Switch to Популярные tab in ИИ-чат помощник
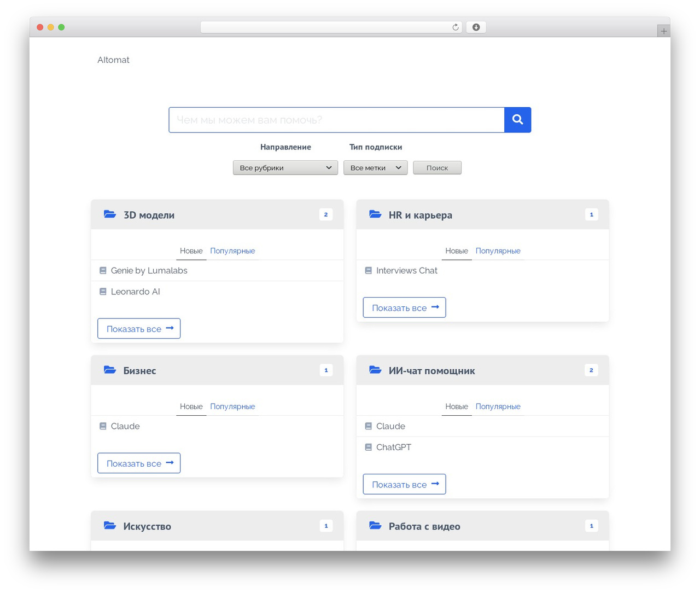700x593 pixels. [x=498, y=406]
